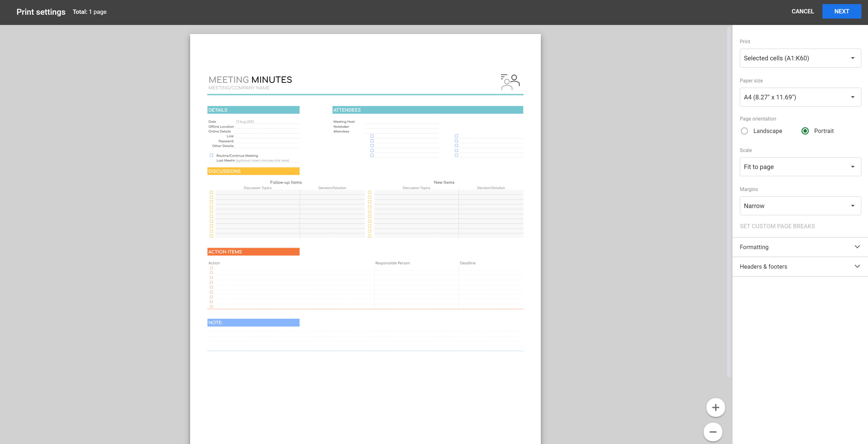
Task: Toggle the Routine/Continue Meeting checkbox in preview
Action: click(x=211, y=155)
